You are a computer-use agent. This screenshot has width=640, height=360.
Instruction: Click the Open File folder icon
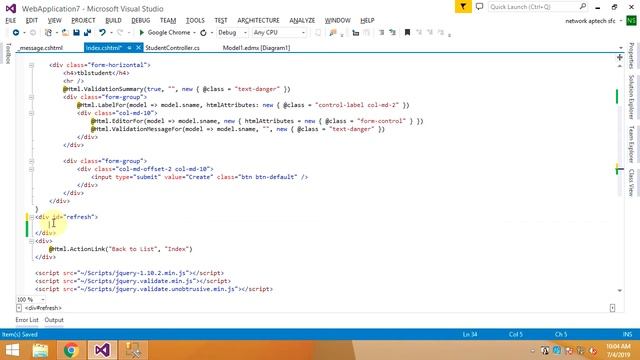(x=65, y=33)
